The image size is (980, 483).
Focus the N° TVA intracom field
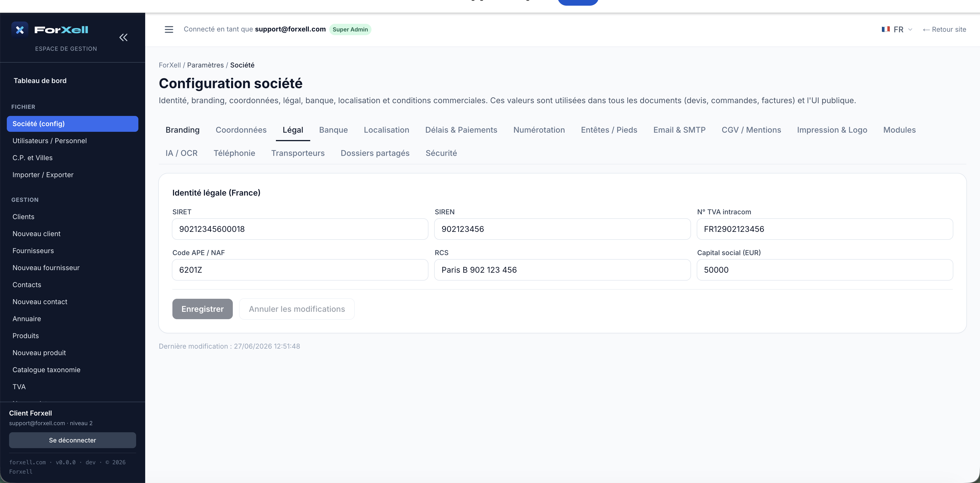pos(825,229)
